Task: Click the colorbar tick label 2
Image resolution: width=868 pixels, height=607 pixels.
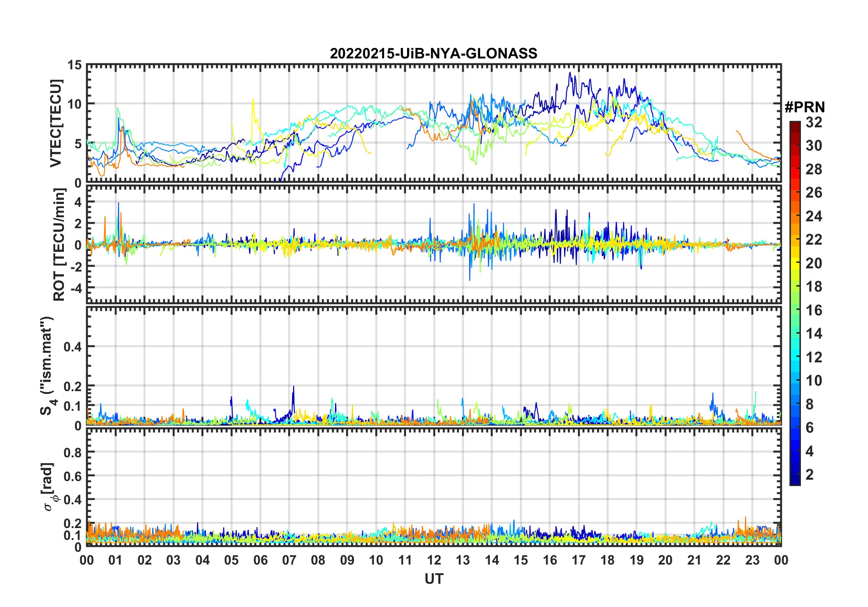Action: (810, 475)
